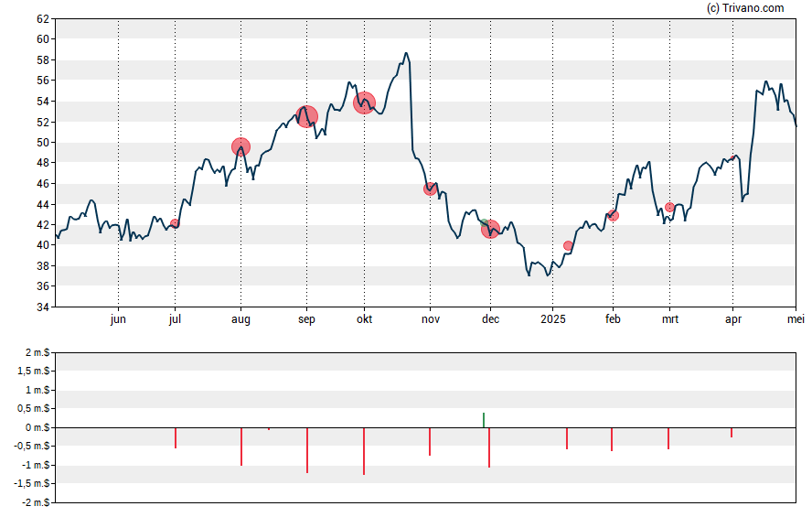This screenshot has width=812, height=517.
Task: Click the '1,5 m.$' volume axis label
Action: (x=34, y=371)
